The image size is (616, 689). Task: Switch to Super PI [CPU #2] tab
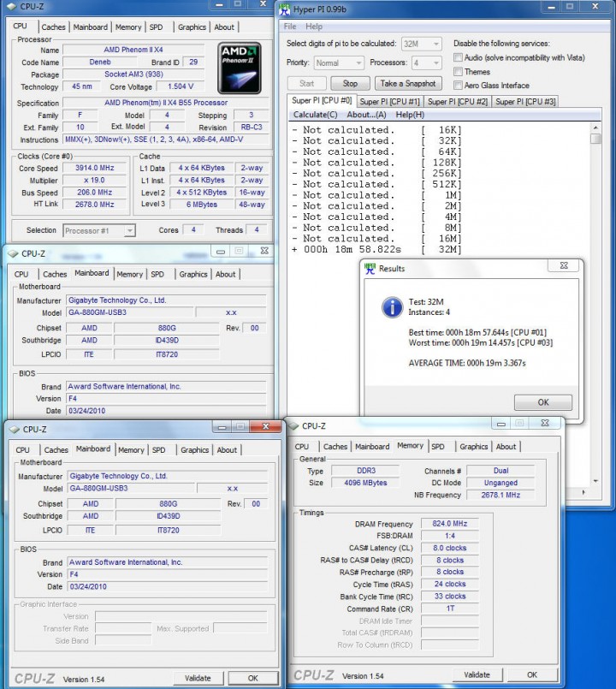coord(458,102)
